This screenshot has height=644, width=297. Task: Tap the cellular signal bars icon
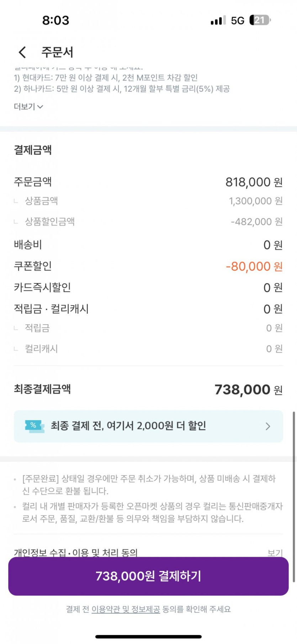pos(218,21)
